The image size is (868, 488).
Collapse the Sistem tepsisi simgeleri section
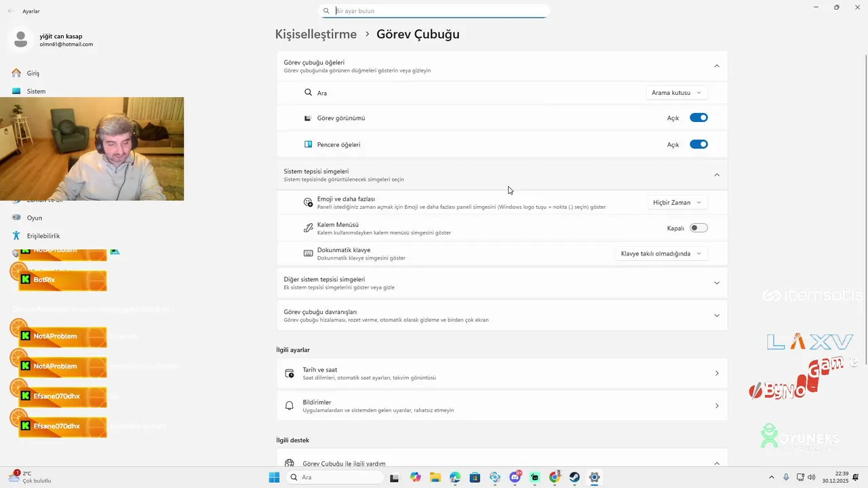[717, 175]
